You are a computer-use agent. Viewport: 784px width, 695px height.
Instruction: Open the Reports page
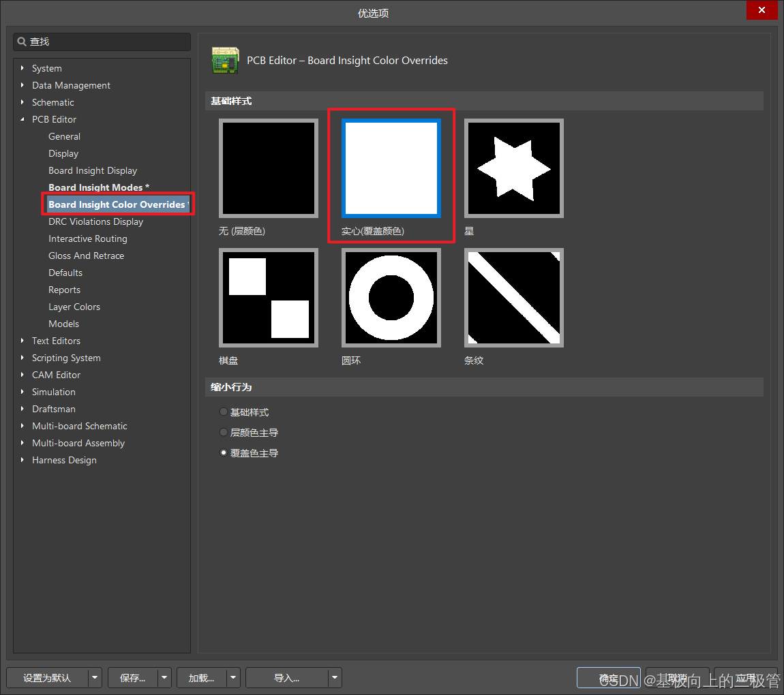[64, 290]
